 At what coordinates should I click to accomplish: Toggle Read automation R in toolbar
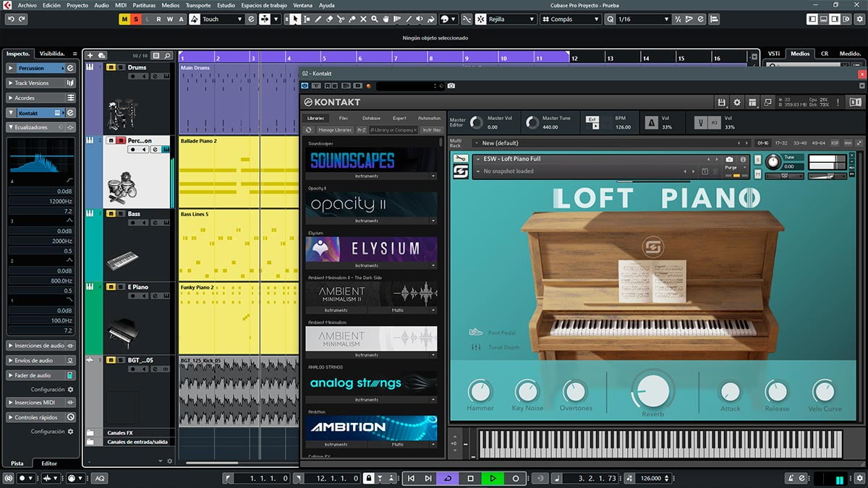[159, 19]
